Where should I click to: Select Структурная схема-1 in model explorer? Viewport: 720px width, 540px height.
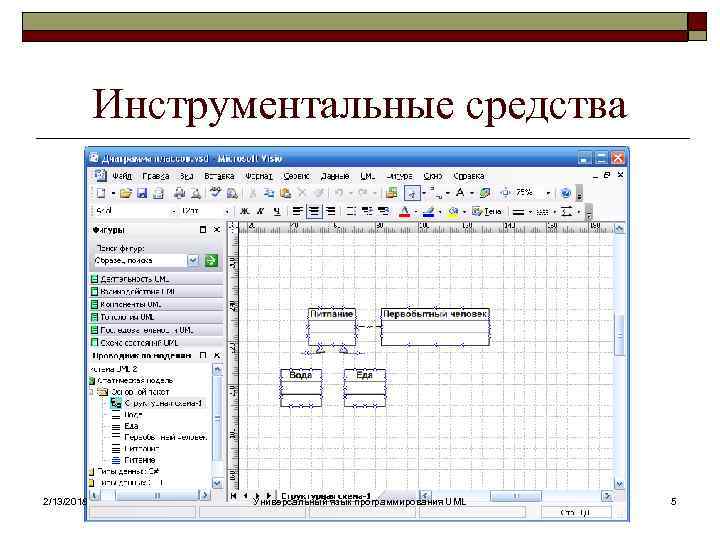pyautogui.click(x=163, y=403)
